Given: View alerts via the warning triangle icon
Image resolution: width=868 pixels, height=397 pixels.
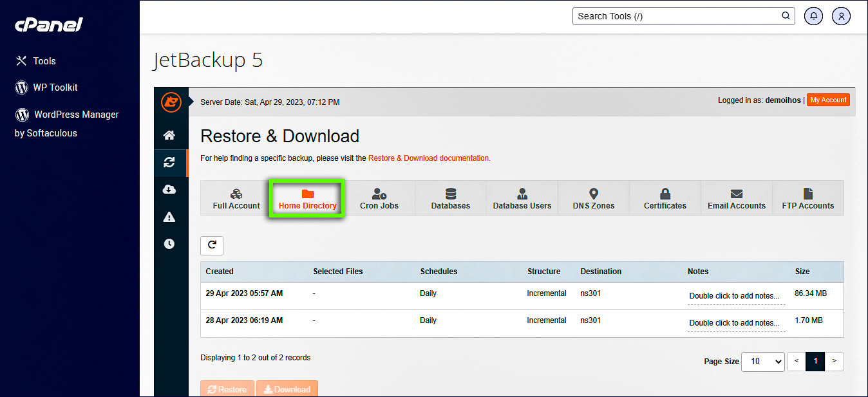Looking at the screenshot, I should click(170, 217).
